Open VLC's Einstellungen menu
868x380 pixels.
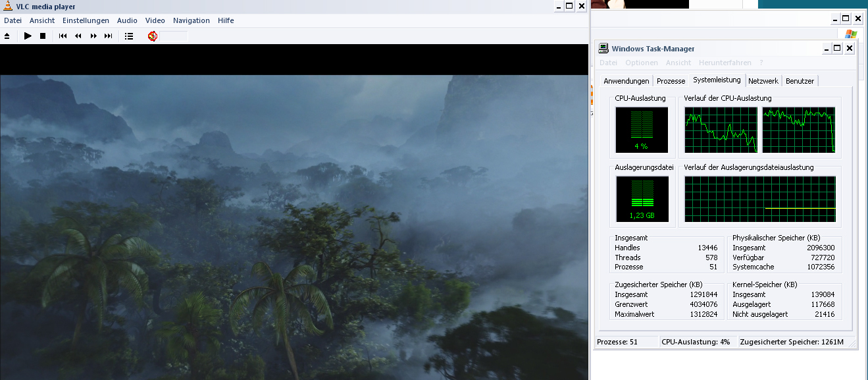click(86, 20)
